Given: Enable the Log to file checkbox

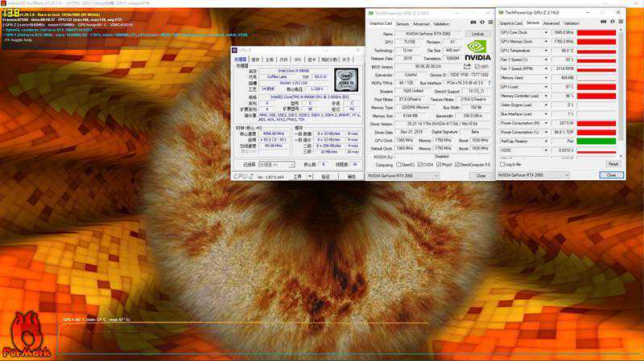Looking at the screenshot, I should pos(503,163).
